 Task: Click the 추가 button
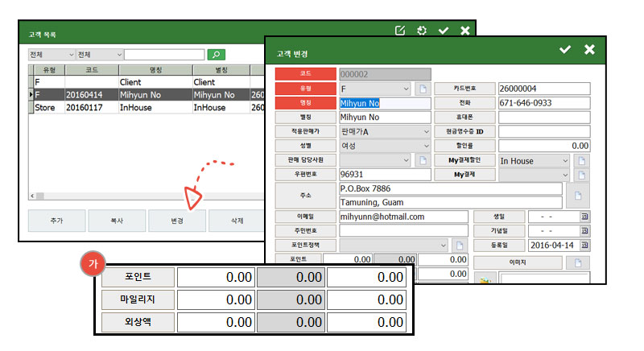tap(56, 221)
